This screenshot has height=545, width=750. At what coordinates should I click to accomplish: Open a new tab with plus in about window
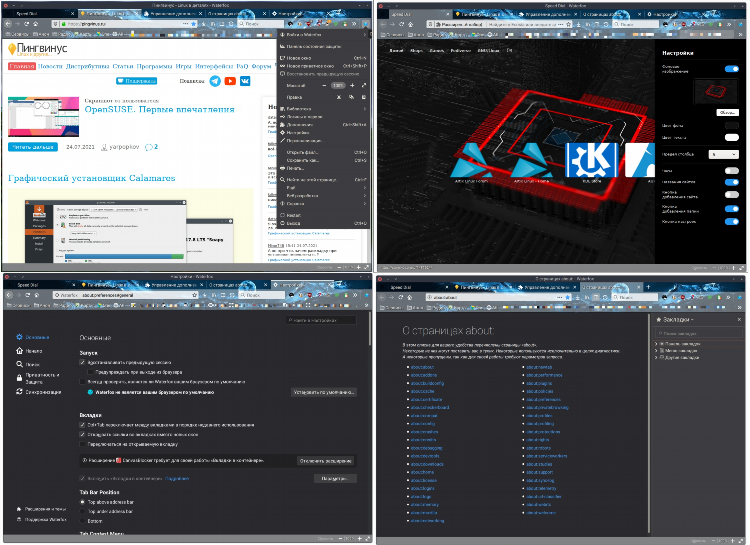point(648,287)
